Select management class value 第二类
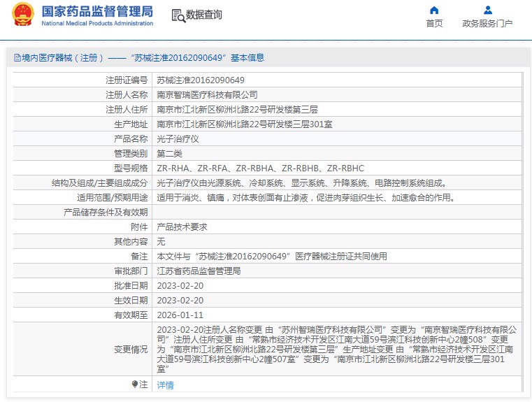This screenshot has height=402, width=532. pyautogui.click(x=169, y=153)
